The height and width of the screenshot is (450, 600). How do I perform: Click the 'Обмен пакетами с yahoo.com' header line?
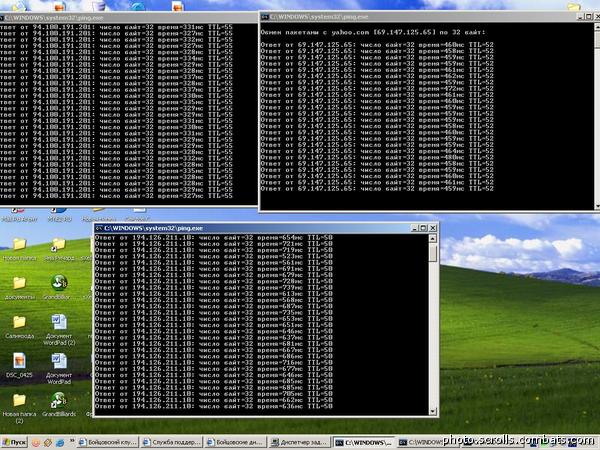point(373,33)
